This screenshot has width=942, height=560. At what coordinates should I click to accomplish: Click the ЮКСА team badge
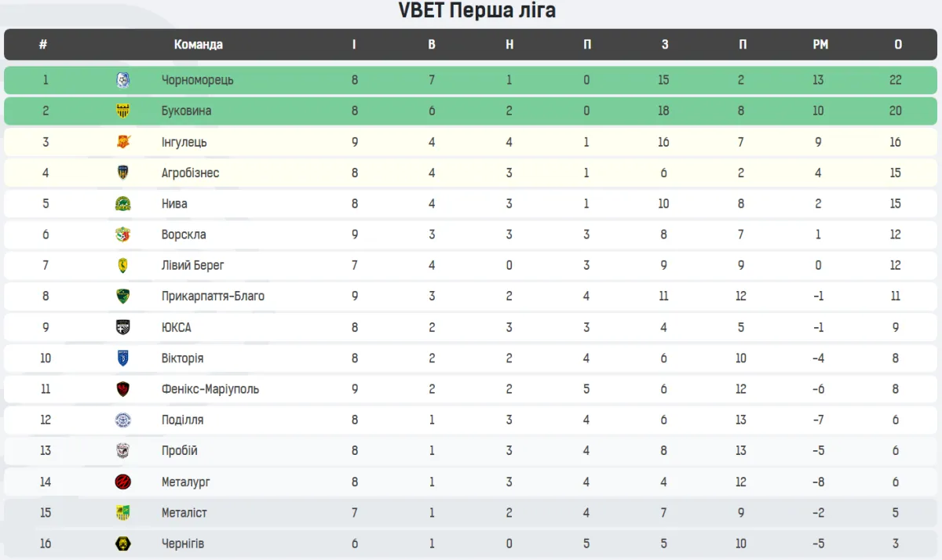[123, 327]
